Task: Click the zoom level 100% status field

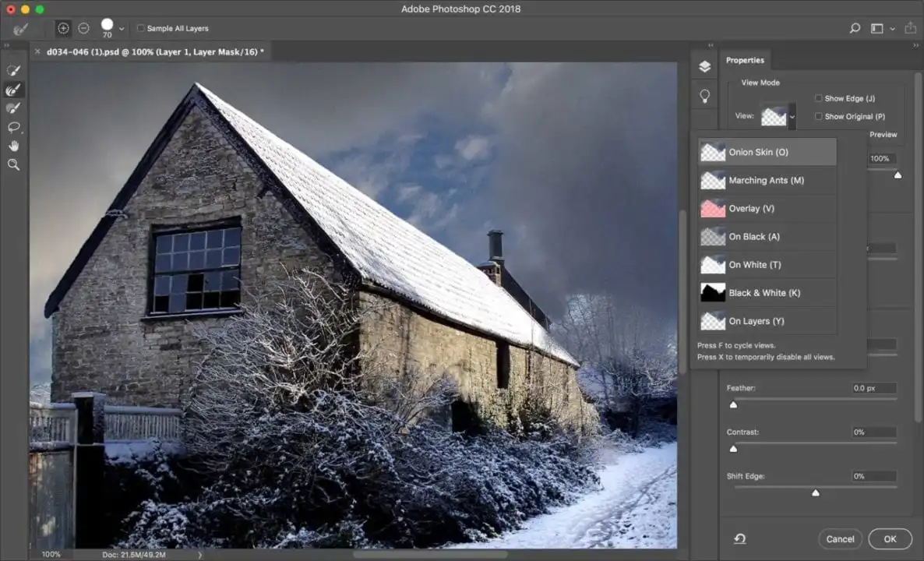Action: [51, 555]
